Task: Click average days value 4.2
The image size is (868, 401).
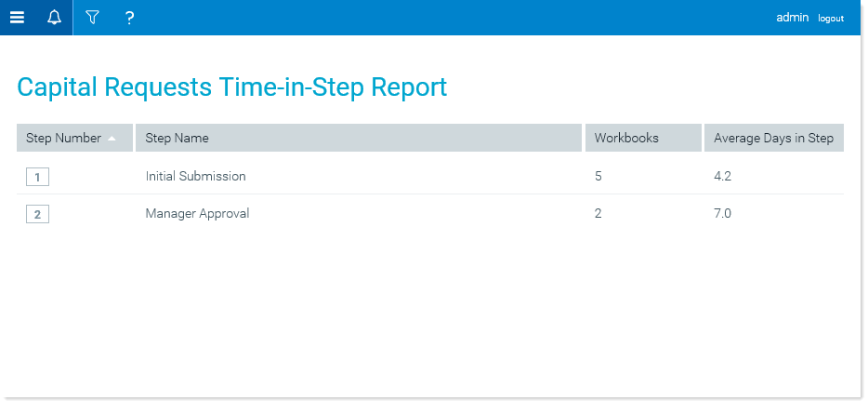Action: (722, 176)
